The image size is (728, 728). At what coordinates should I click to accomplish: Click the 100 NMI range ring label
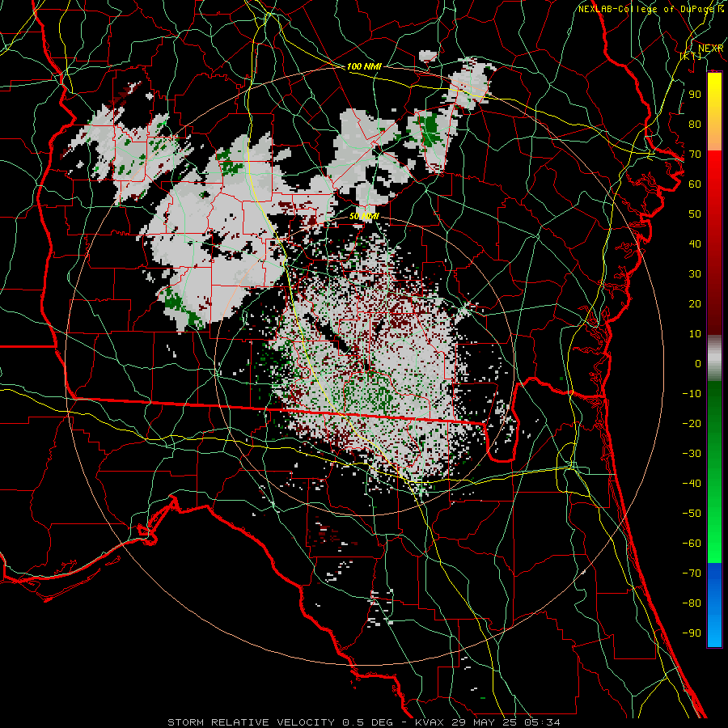pos(363,66)
